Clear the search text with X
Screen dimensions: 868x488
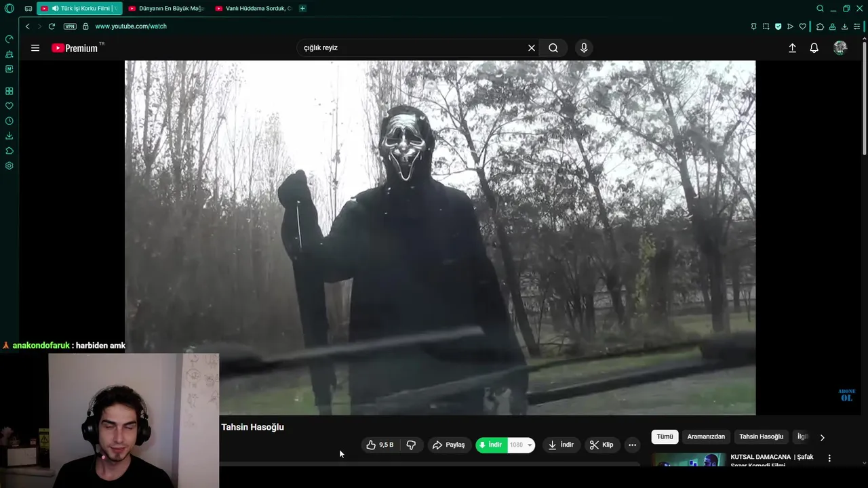[532, 48]
